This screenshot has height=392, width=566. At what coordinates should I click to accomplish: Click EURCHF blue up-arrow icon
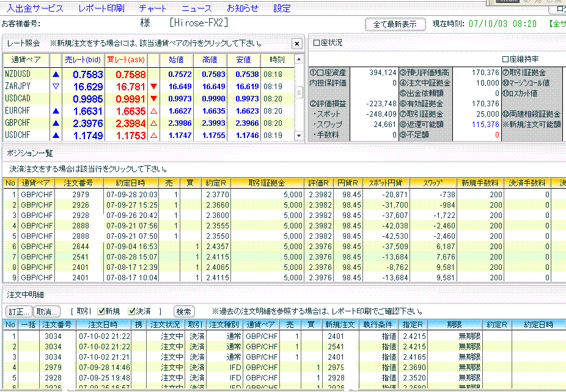pyautogui.click(x=56, y=111)
